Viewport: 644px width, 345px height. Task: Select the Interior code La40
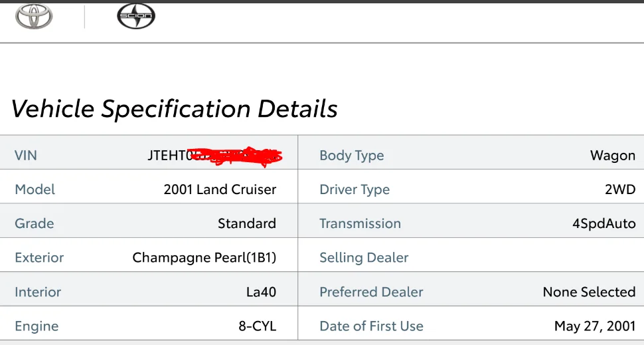261,292
